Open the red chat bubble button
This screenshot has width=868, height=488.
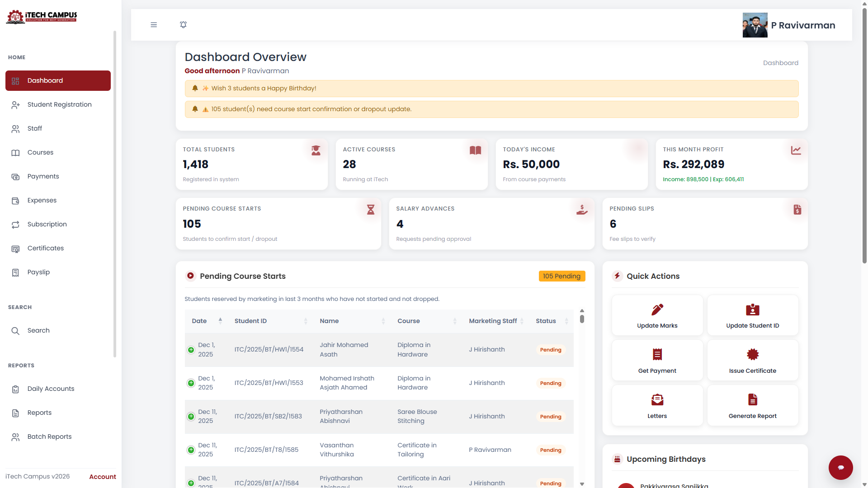(x=840, y=467)
